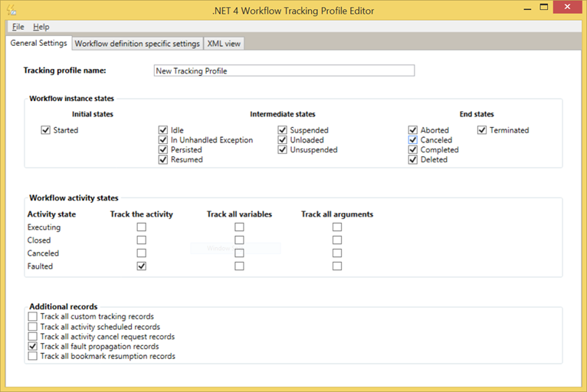This screenshot has width=587, height=392.
Task: Click the app icon in title bar
Action: click(12, 11)
